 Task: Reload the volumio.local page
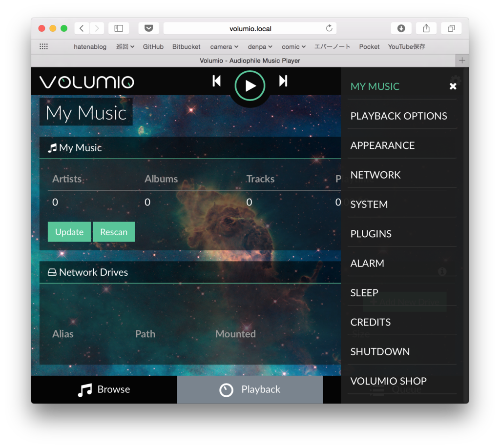[329, 28]
